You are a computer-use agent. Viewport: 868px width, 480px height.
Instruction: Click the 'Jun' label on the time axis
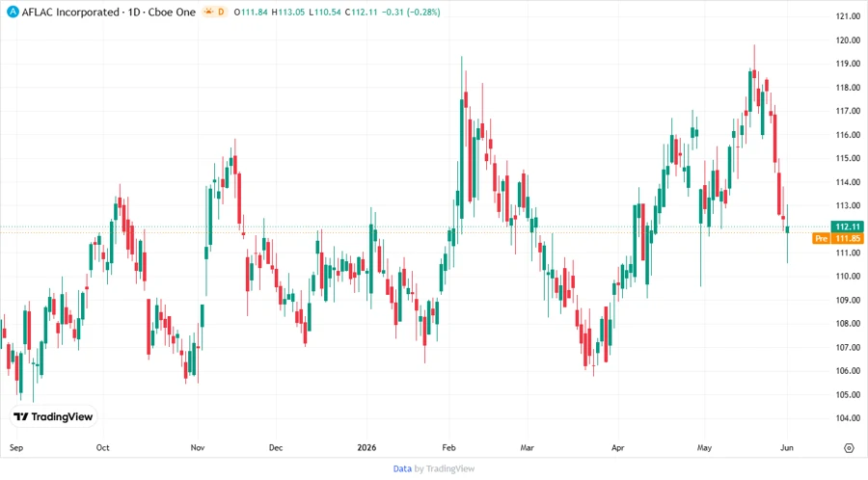(x=787, y=447)
